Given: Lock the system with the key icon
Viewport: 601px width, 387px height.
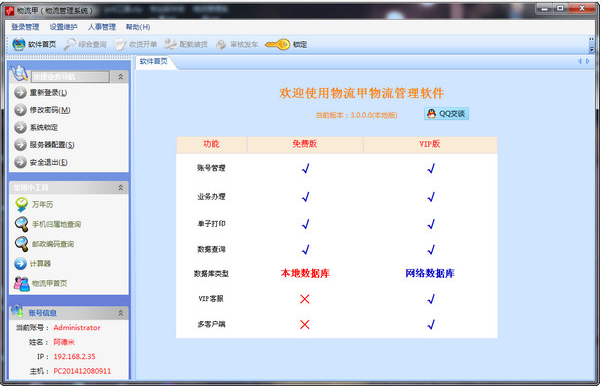Looking at the screenshot, I should pos(278,44).
